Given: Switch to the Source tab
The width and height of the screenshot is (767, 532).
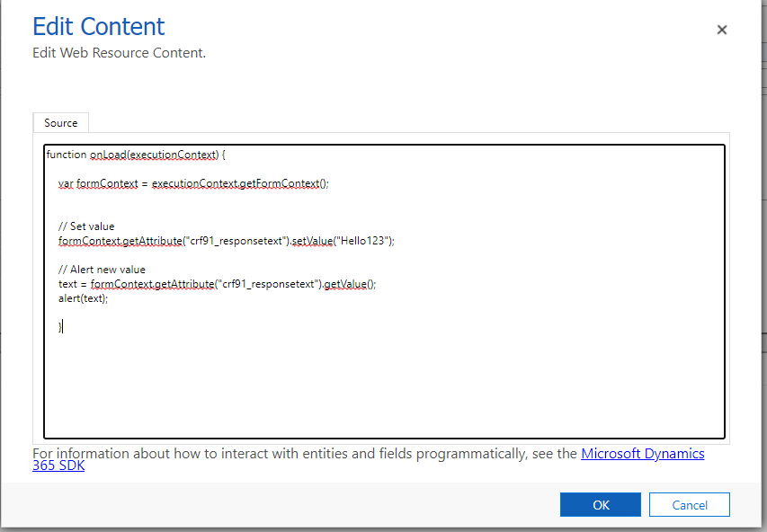Looking at the screenshot, I should coord(60,122).
